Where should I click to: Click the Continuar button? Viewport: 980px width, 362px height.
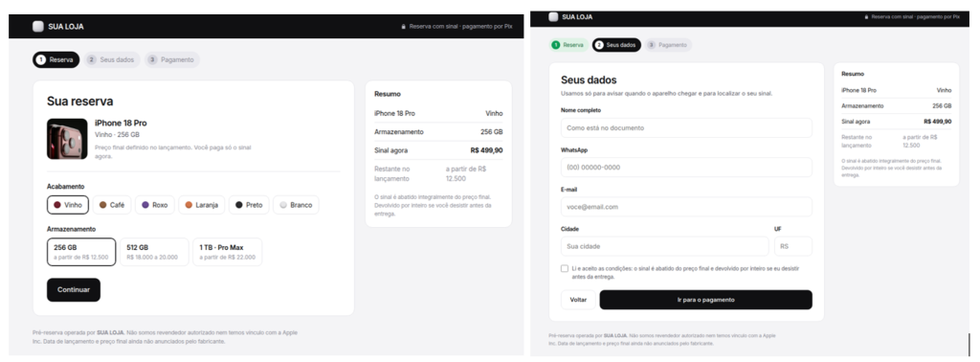[x=74, y=290]
